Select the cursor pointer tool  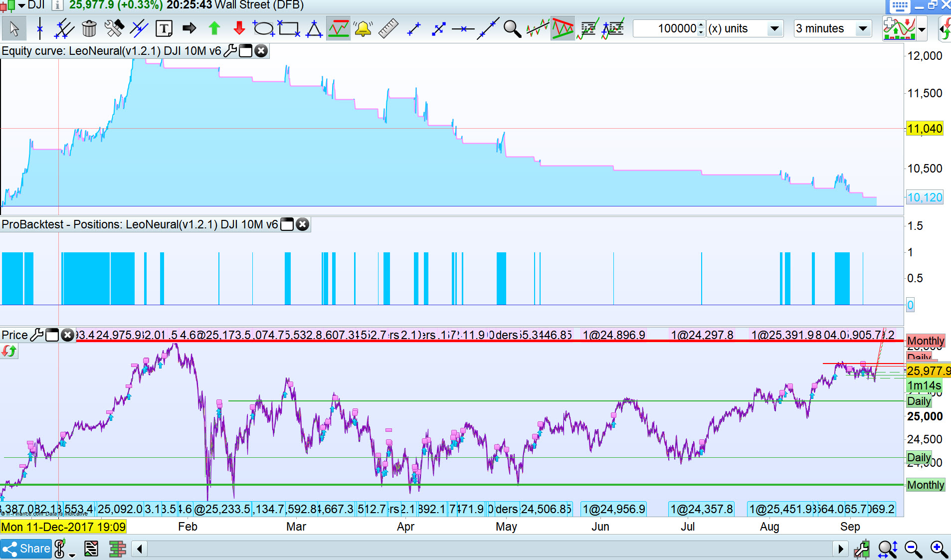coord(14,28)
